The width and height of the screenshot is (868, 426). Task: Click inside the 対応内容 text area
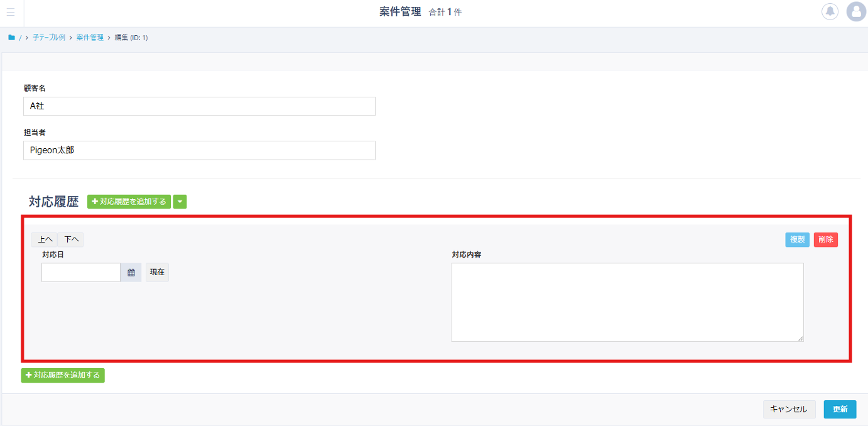click(627, 302)
